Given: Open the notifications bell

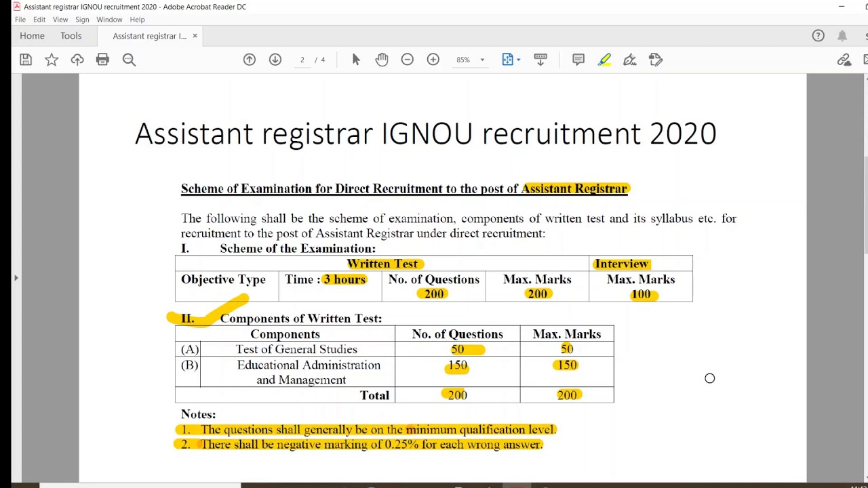Looking at the screenshot, I should click(x=842, y=36).
